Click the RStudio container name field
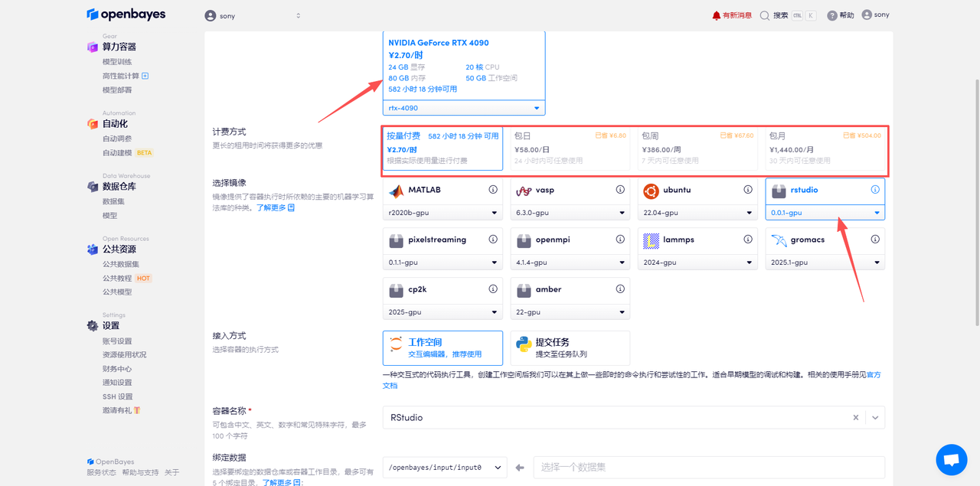This screenshot has width=980, height=486. (634, 418)
